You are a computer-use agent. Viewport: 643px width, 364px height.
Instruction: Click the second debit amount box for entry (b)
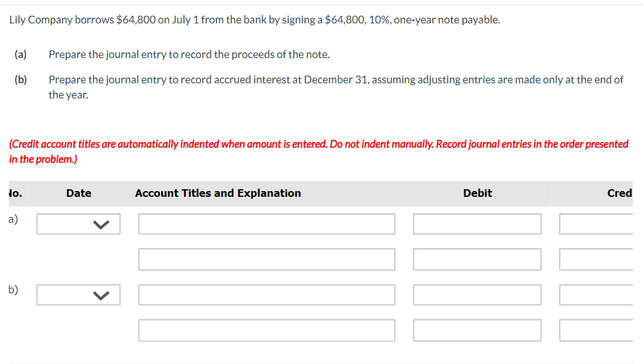[x=477, y=330]
